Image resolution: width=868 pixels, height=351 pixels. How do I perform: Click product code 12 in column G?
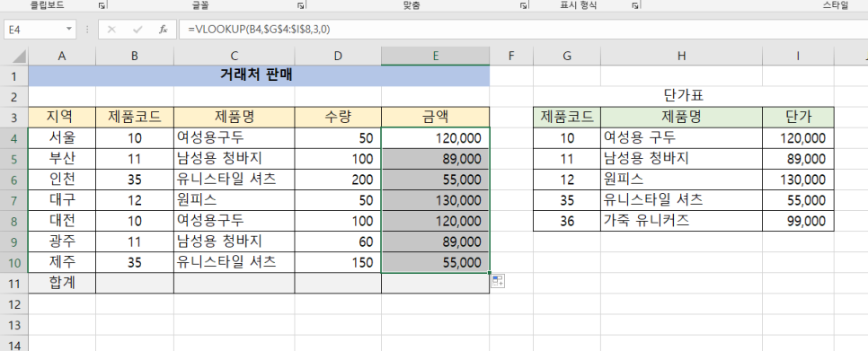pos(567,180)
